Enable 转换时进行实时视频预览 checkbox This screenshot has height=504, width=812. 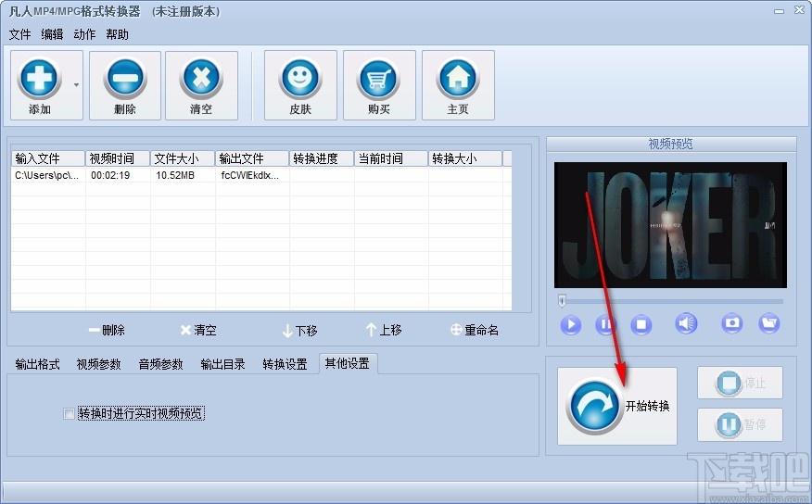click(69, 414)
